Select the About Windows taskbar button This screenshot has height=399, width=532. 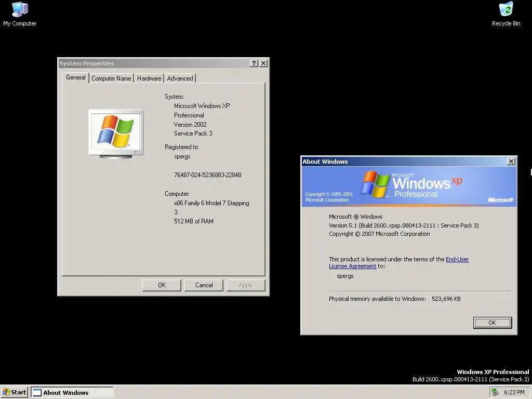tap(72, 393)
